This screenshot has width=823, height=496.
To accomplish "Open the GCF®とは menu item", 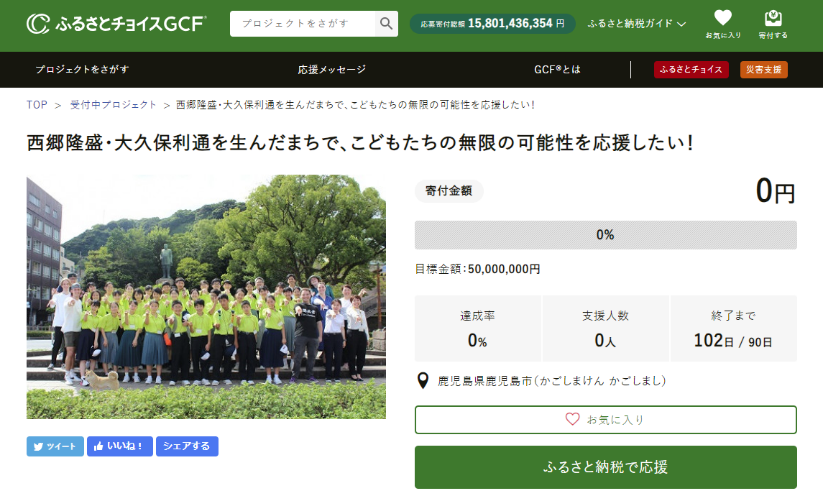I will point(557,70).
